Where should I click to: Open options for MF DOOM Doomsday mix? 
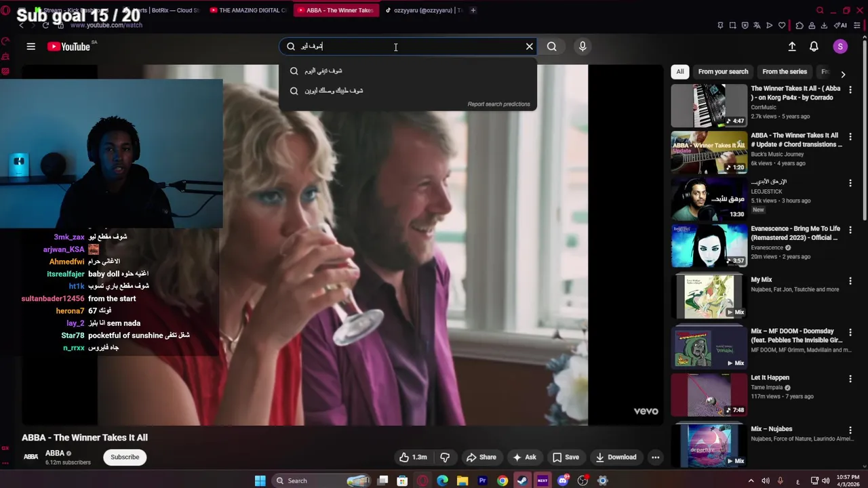point(850,332)
